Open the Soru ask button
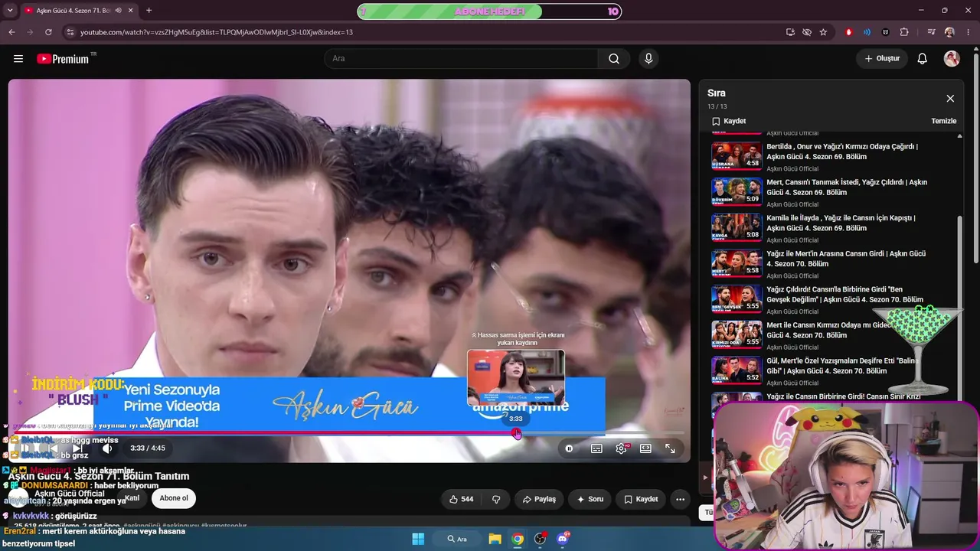 click(x=590, y=499)
